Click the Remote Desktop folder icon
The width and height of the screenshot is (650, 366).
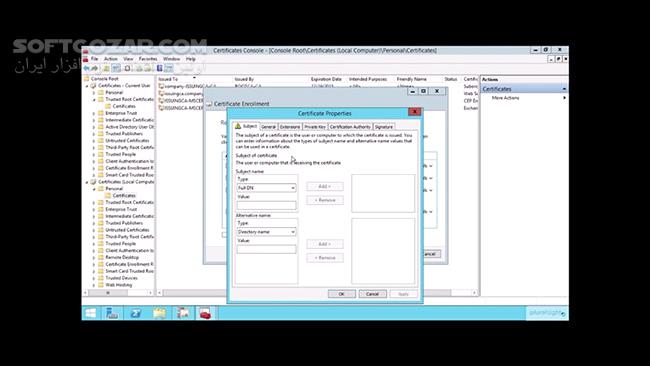101,257
